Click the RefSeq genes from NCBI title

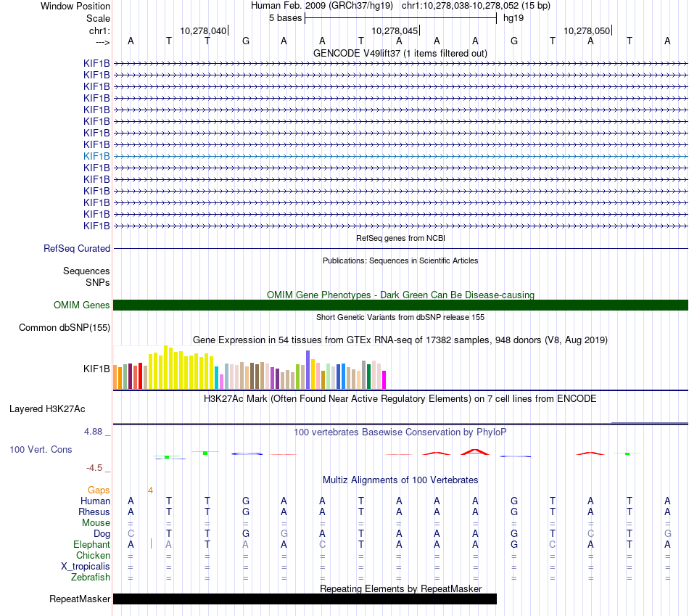pos(400,238)
